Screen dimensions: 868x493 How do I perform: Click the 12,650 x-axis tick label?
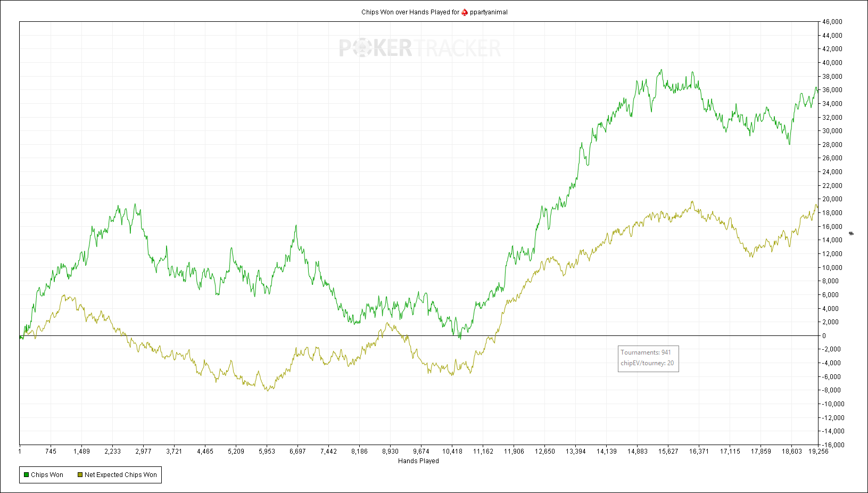click(545, 451)
